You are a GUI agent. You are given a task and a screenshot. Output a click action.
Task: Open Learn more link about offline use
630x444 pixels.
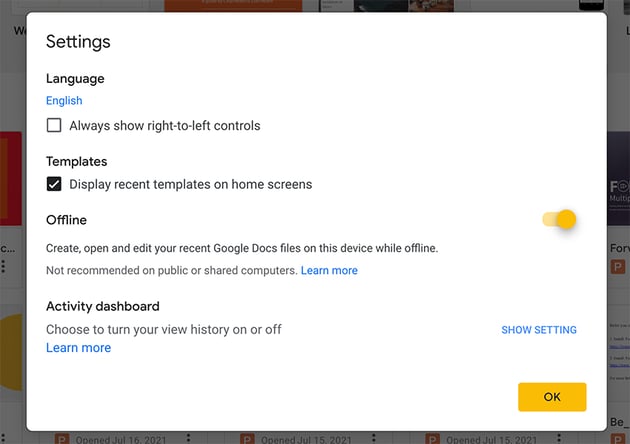click(329, 270)
